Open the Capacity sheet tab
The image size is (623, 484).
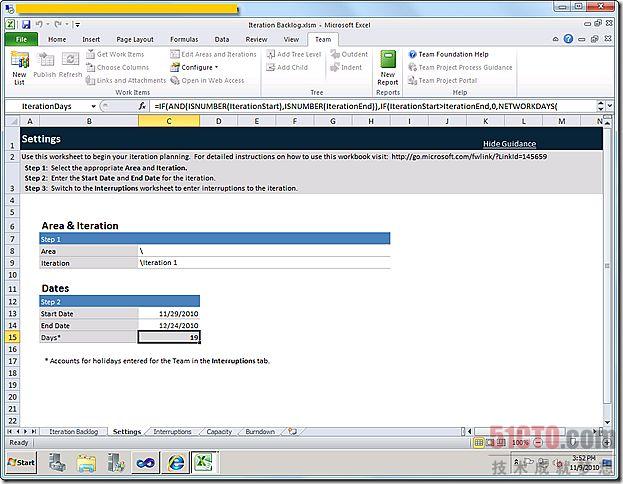(x=219, y=432)
